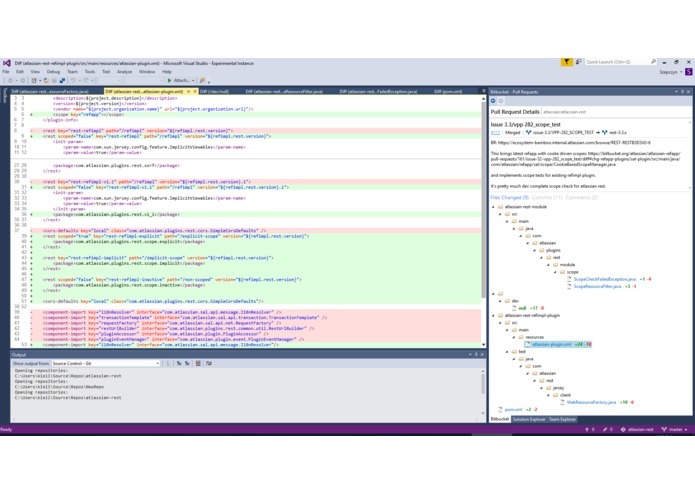
Task: Click the save toolbar icon
Action: pyautogui.click(x=54, y=81)
